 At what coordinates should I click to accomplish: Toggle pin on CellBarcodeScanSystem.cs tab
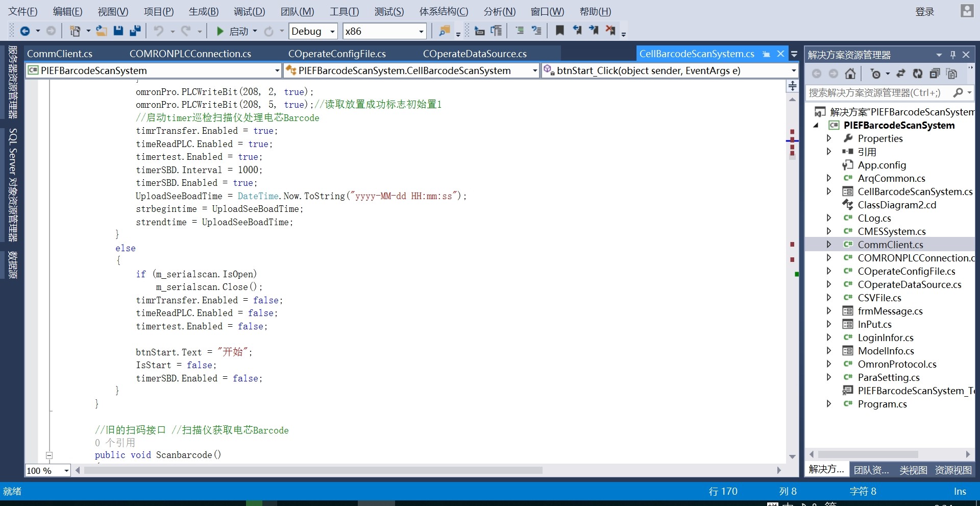(x=766, y=54)
